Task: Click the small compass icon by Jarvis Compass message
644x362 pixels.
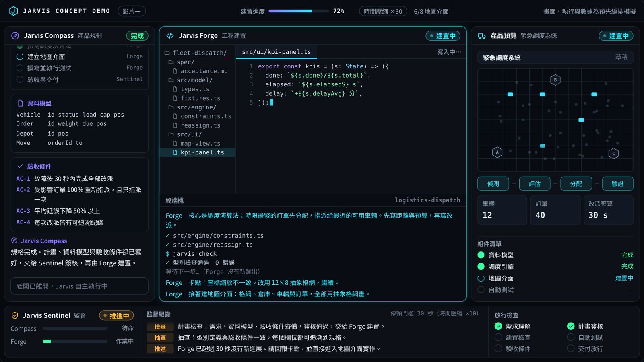Action: tap(14, 241)
